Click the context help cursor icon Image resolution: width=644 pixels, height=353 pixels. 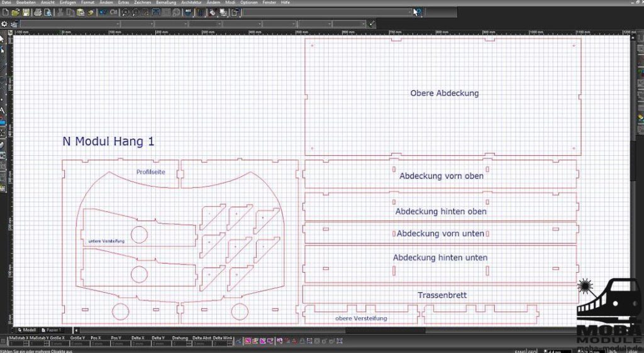(x=417, y=13)
